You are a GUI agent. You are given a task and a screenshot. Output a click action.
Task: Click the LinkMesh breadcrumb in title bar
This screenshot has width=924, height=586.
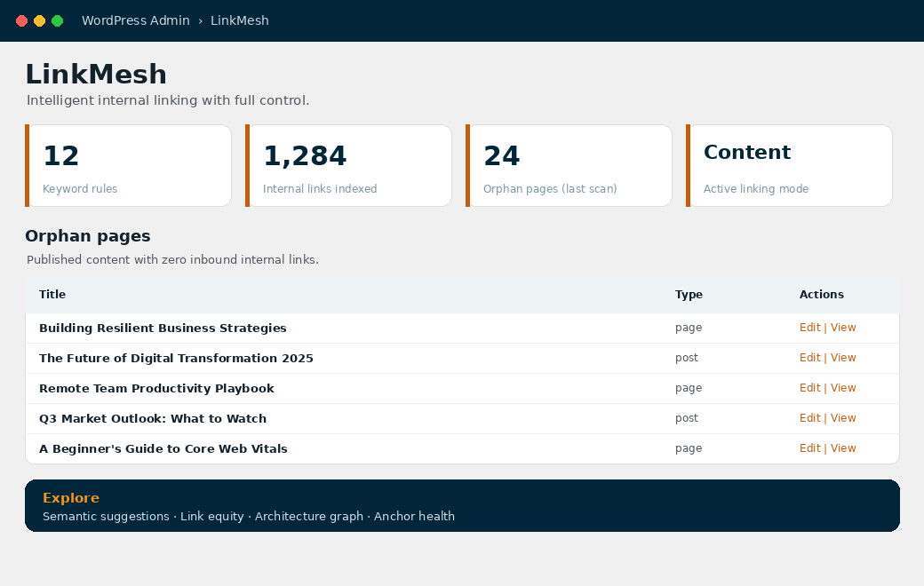coord(239,20)
